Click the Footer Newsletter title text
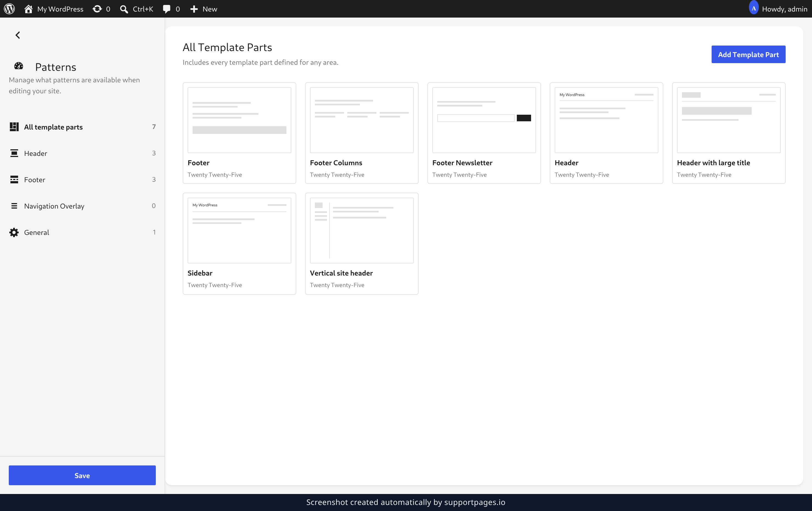 [x=462, y=162]
